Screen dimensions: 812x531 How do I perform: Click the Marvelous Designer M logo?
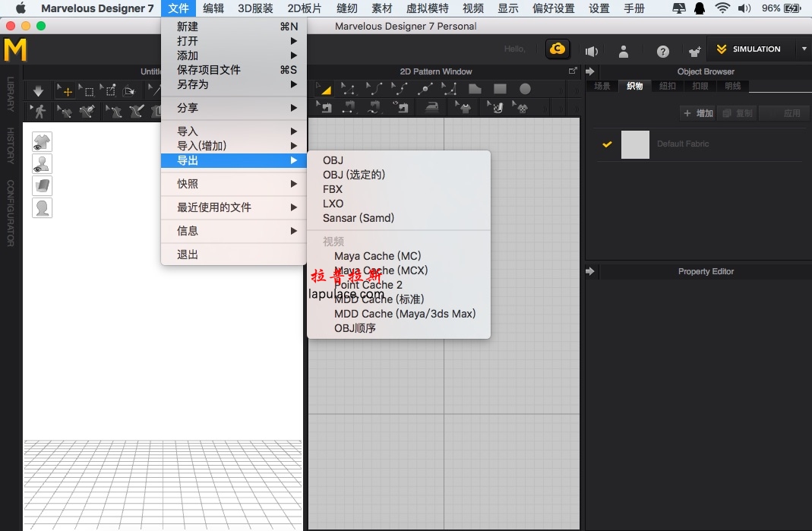(x=15, y=50)
